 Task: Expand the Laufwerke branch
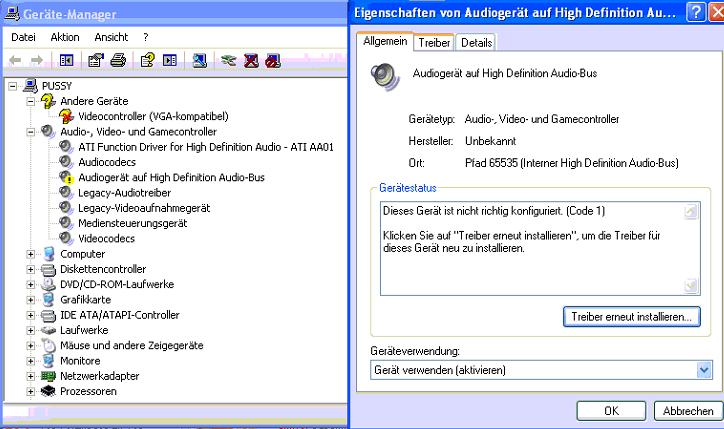tap(30, 330)
